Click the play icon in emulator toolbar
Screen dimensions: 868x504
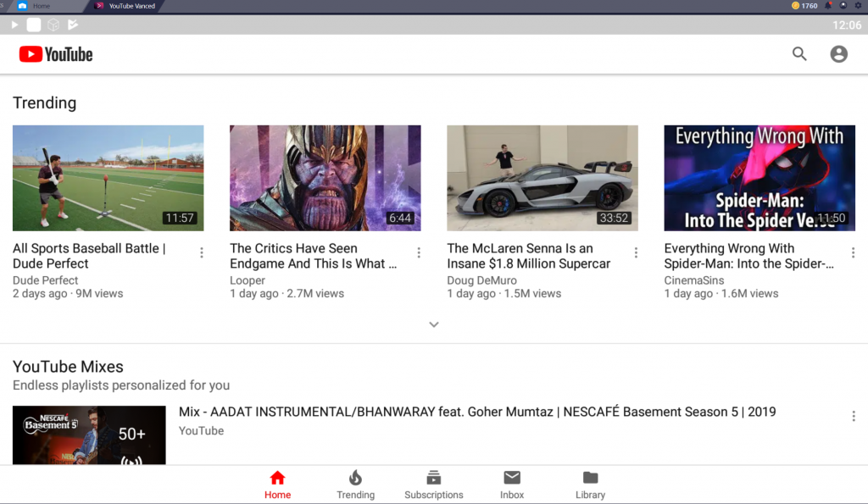pyautogui.click(x=15, y=25)
